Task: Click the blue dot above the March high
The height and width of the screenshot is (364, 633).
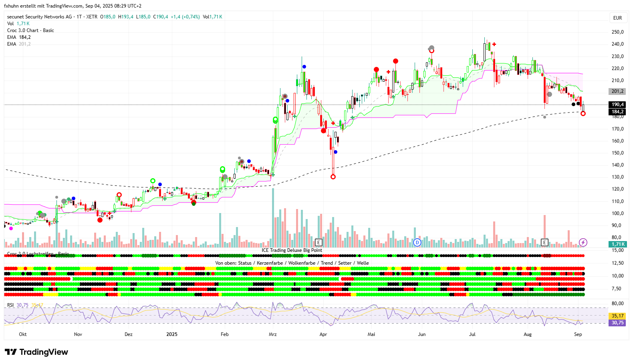Action: (304, 66)
